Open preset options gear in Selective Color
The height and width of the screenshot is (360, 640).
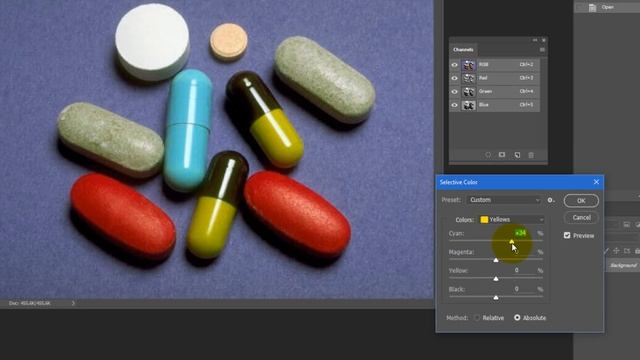[551, 200]
